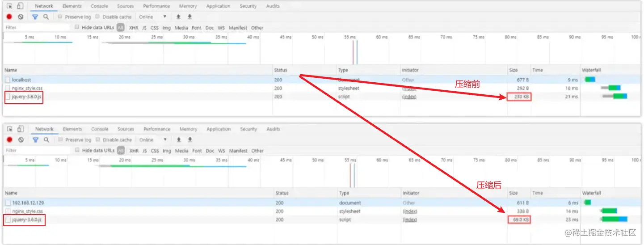Click the 230 KB size cell
The height and width of the screenshot is (245, 644).
(519, 97)
